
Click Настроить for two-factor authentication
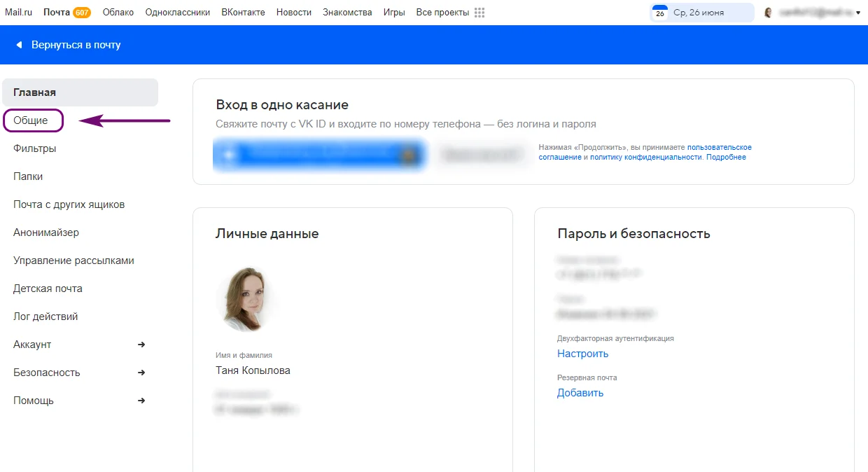(582, 354)
